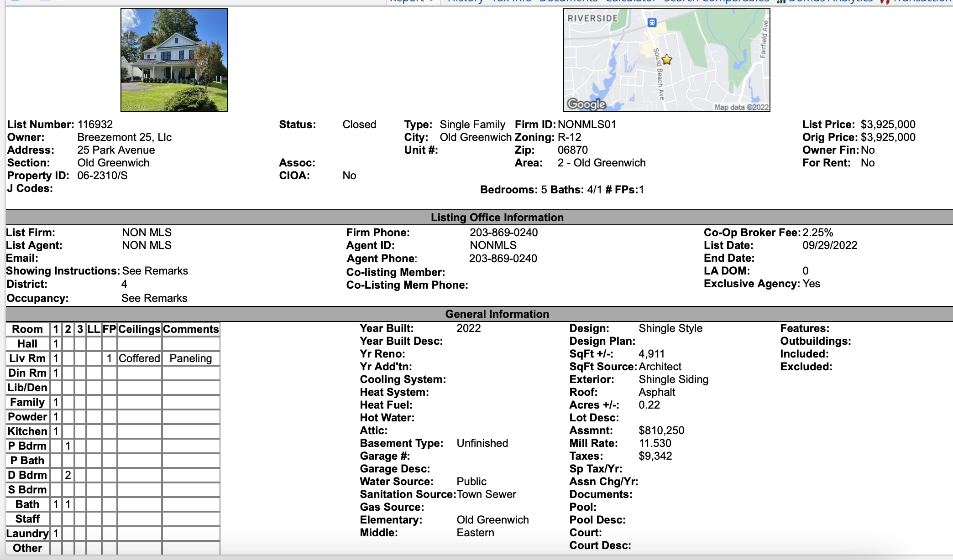Select the D Bdrm second floor cell
This screenshot has width=953, height=560.
coord(68,475)
